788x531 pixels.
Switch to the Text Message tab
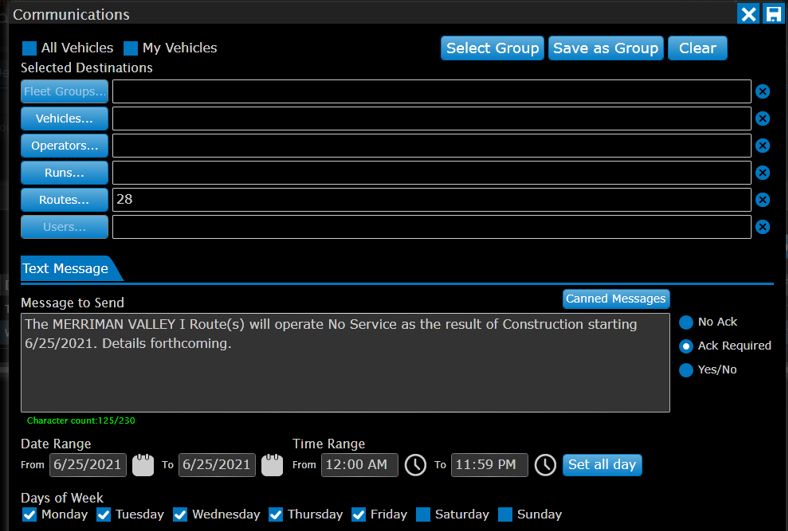pyautogui.click(x=66, y=269)
